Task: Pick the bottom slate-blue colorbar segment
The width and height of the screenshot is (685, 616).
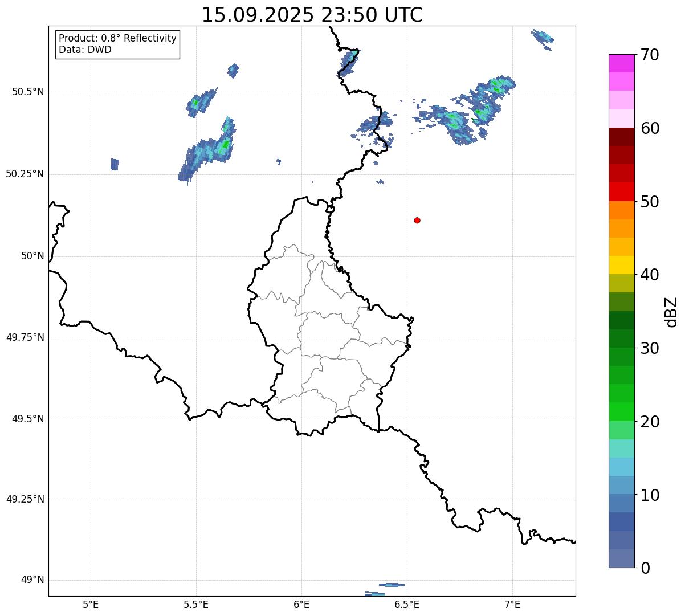Action: click(x=621, y=558)
